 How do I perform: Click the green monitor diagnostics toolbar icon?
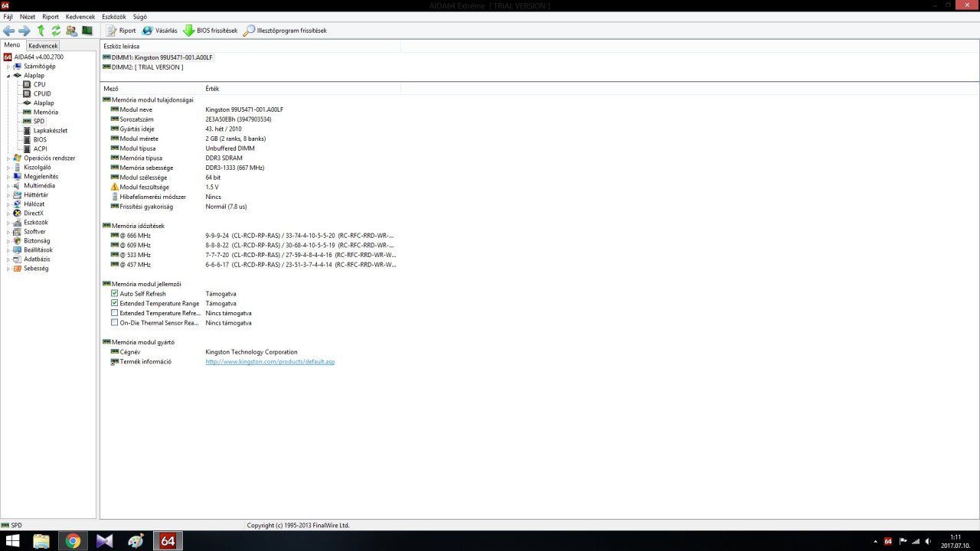tap(87, 31)
